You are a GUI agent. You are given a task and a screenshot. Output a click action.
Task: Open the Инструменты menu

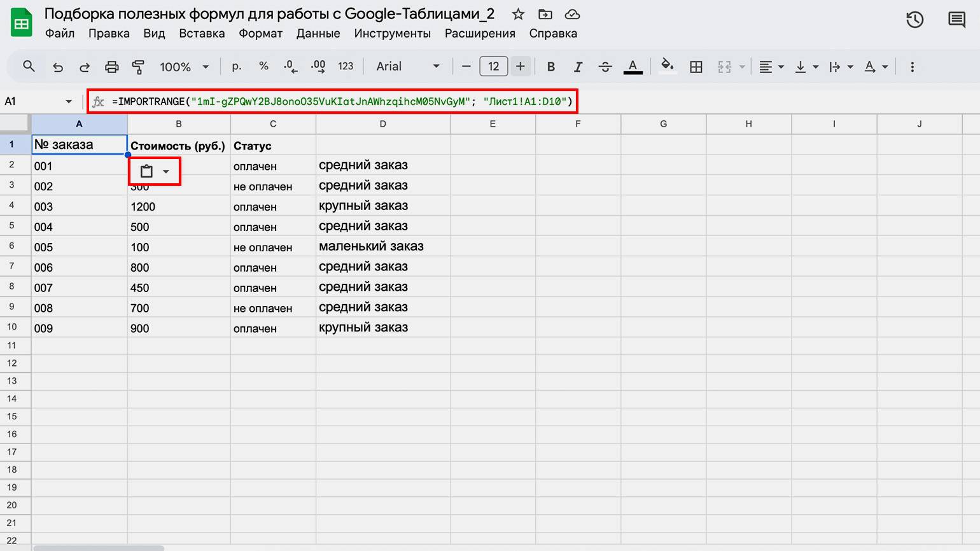[x=393, y=33]
